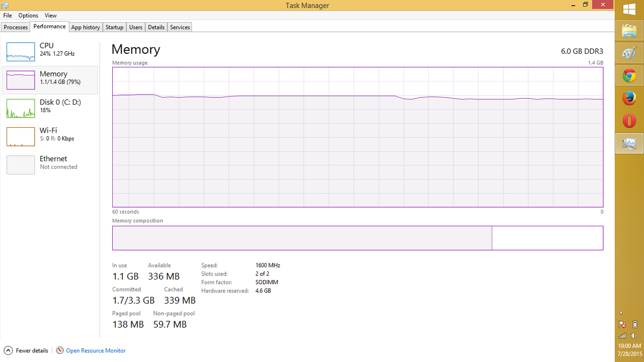Open the View menu
This screenshot has height=362, width=644.
[x=51, y=16]
